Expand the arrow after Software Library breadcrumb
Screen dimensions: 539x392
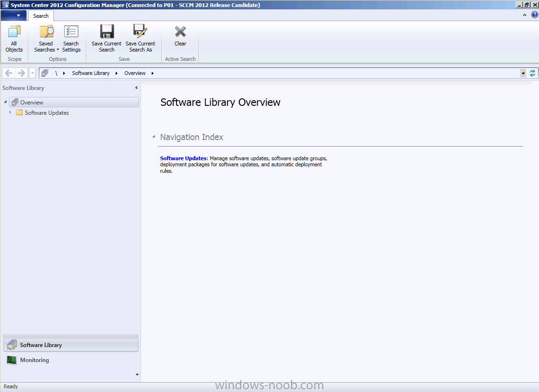117,73
